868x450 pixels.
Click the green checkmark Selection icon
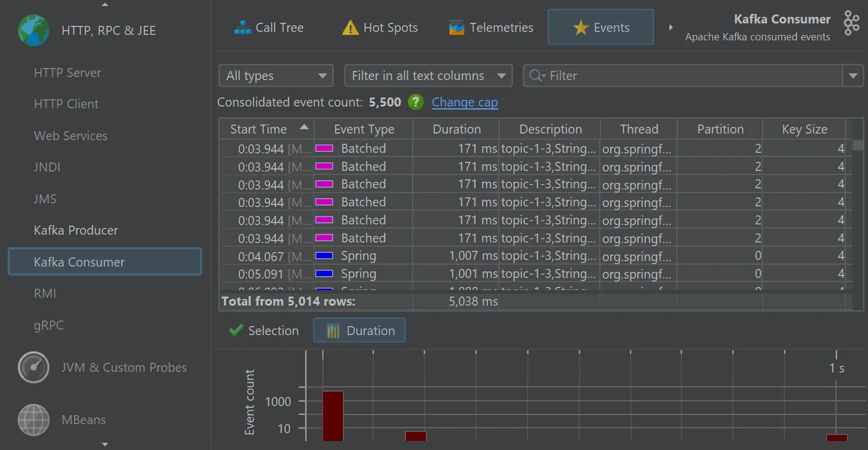[x=236, y=330]
